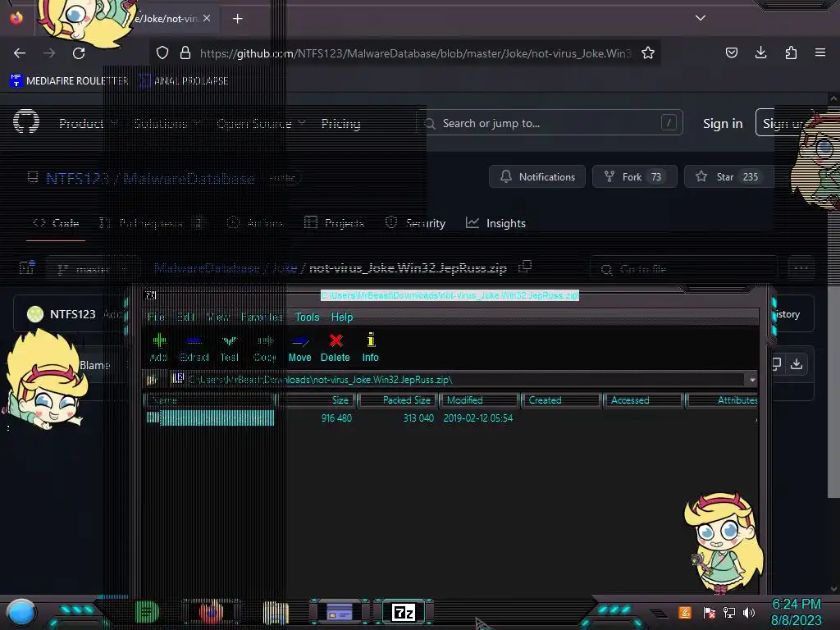Copy raw file icon on GitHub
The image size is (840, 630).
[x=775, y=364]
